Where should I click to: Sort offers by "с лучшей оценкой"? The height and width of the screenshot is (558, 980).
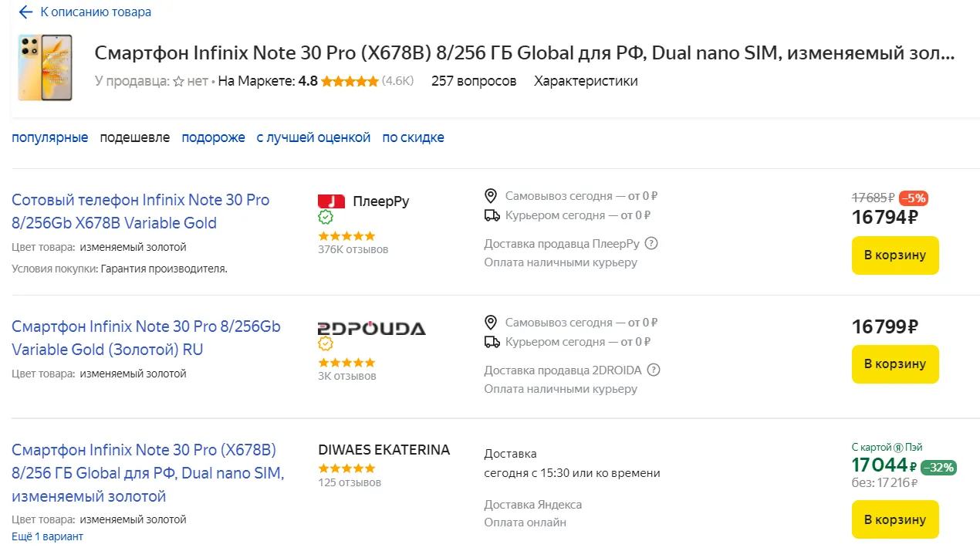coord(313,137)
